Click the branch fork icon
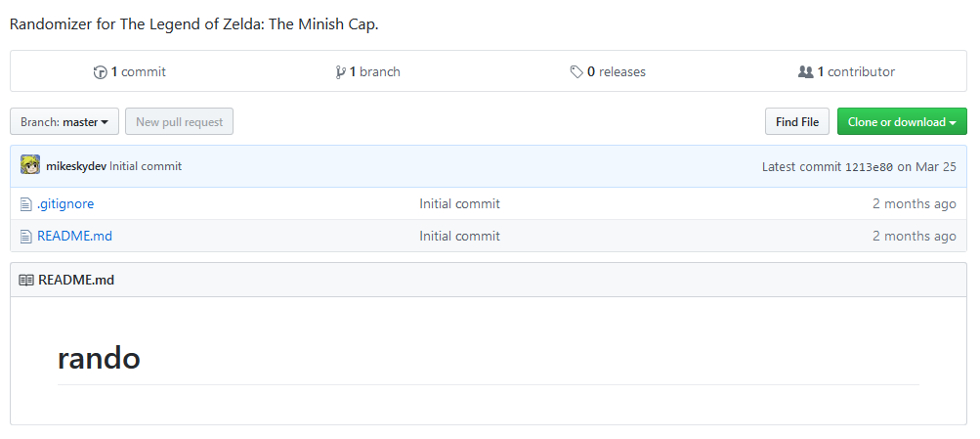The image size is (980, 439). click(341, 72)
